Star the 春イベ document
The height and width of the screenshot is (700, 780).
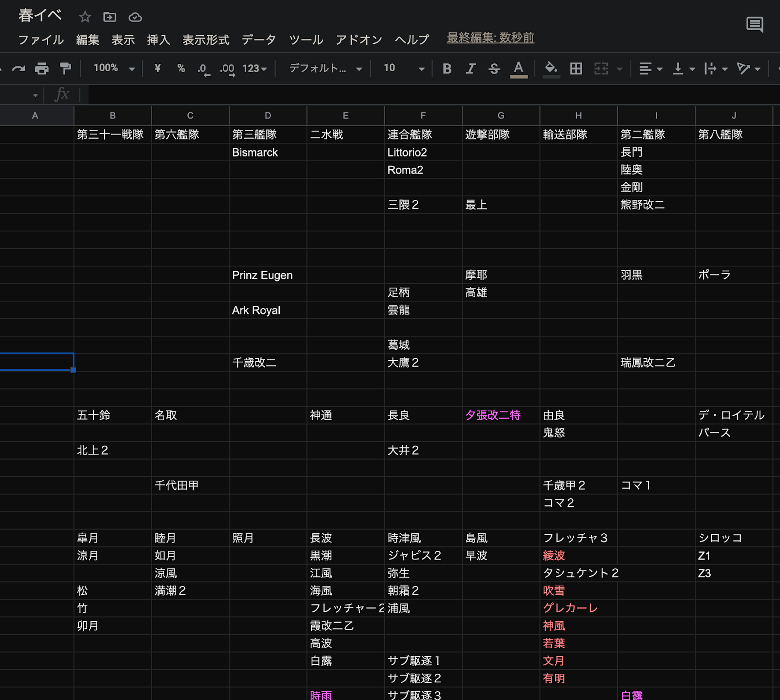pos(85,17)
